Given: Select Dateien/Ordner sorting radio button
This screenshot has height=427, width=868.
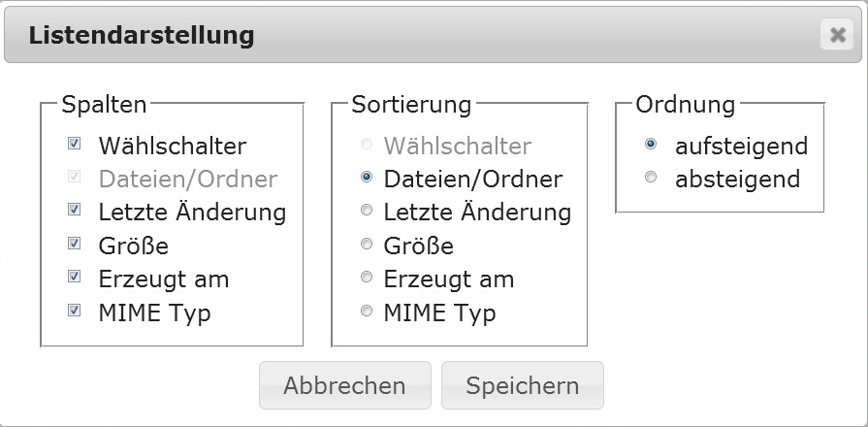Looking at the screenshot, I should click(x=366, y=178).
